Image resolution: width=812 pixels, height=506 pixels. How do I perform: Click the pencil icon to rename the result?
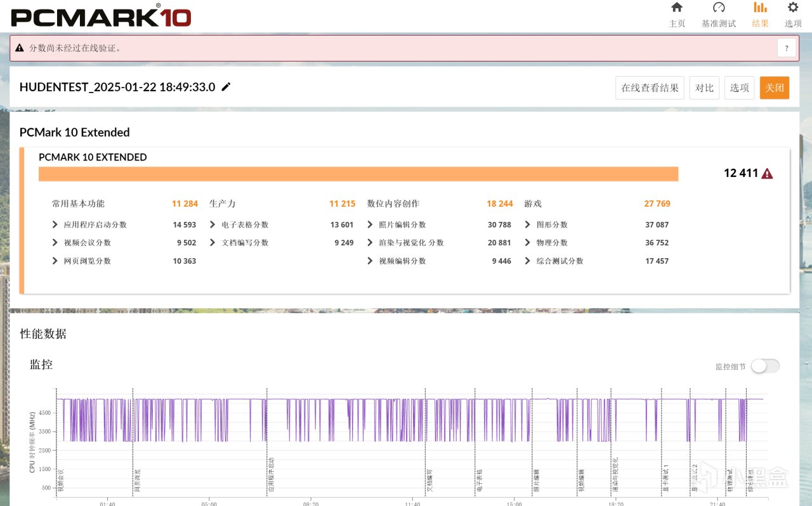[226, 87]
